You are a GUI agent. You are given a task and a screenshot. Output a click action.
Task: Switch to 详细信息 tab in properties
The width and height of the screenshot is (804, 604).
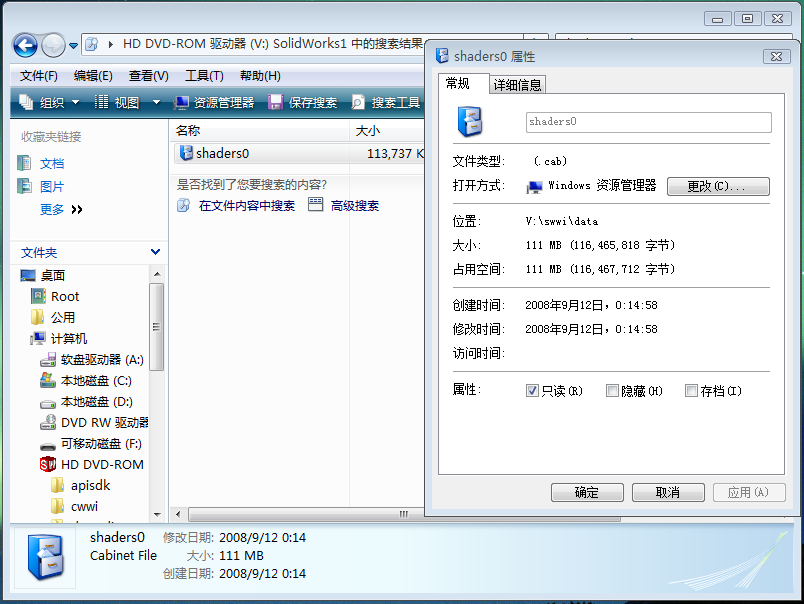pyautogui.click(x=517, y=85)
